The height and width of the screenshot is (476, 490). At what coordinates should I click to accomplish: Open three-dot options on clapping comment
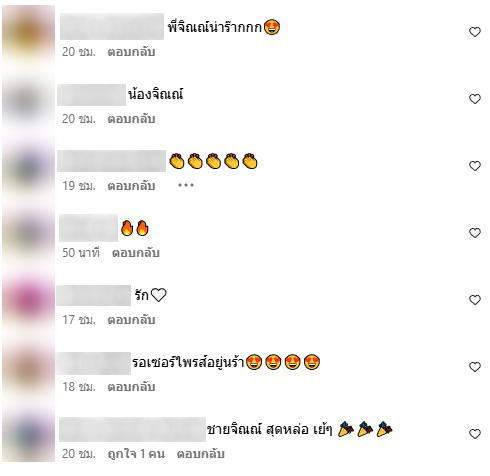coord(186,185)
